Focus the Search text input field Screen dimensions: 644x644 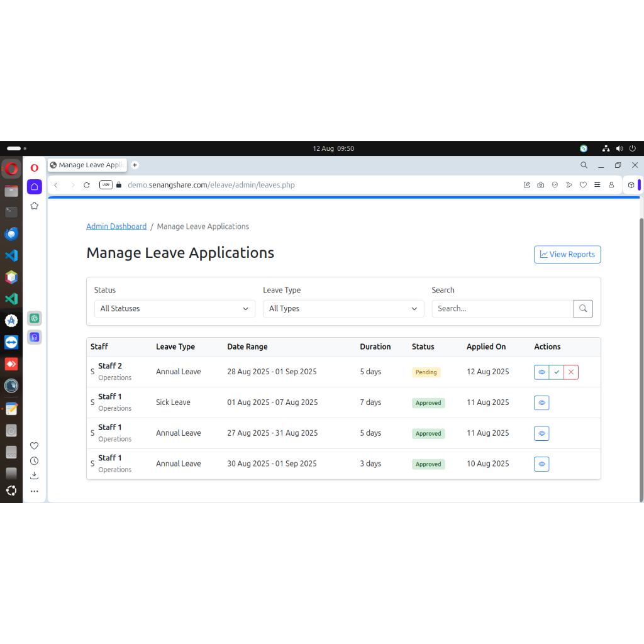(x=502, y=309)
